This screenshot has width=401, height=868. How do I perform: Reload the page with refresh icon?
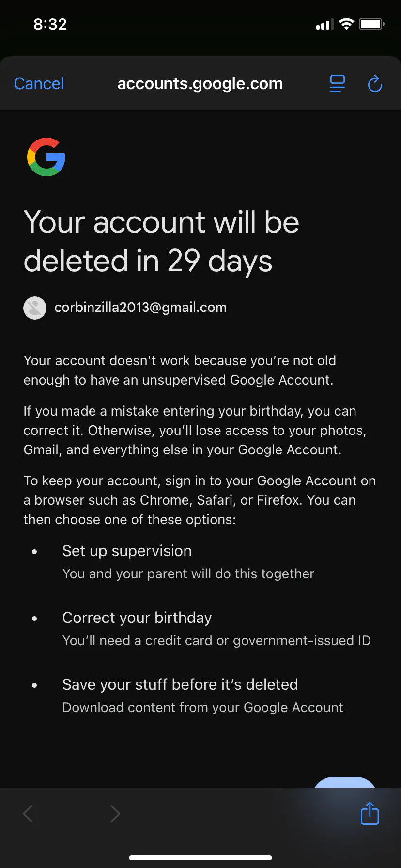[375, 84]
